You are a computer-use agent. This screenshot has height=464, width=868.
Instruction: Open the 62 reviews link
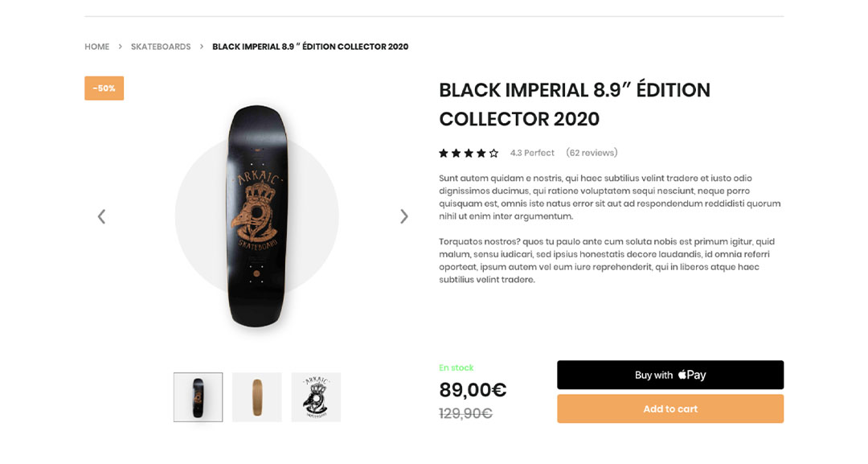592,153
